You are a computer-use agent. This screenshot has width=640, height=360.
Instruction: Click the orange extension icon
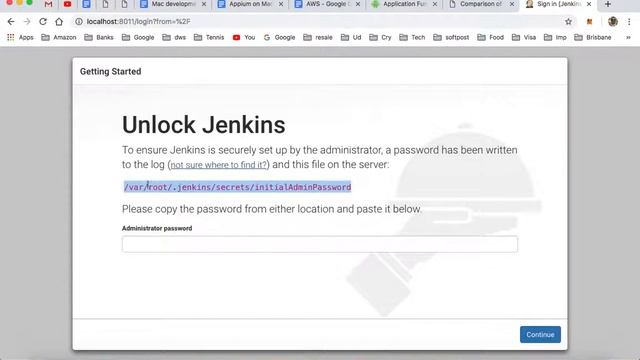[x=589, y=22]
